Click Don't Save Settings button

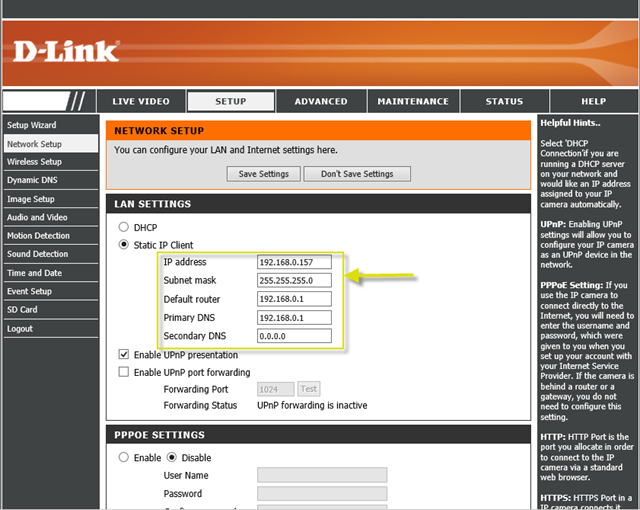click(357, 174)
